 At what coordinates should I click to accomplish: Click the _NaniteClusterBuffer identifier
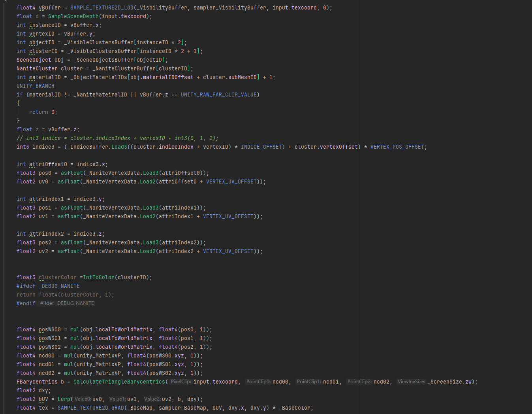(x=124, y=68)
